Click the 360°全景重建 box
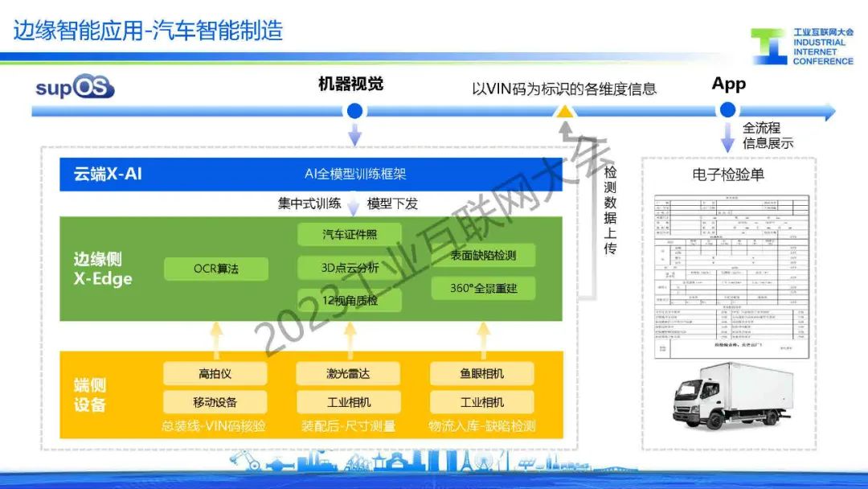The width and height of the screenshot is (868, 489). 483,289
